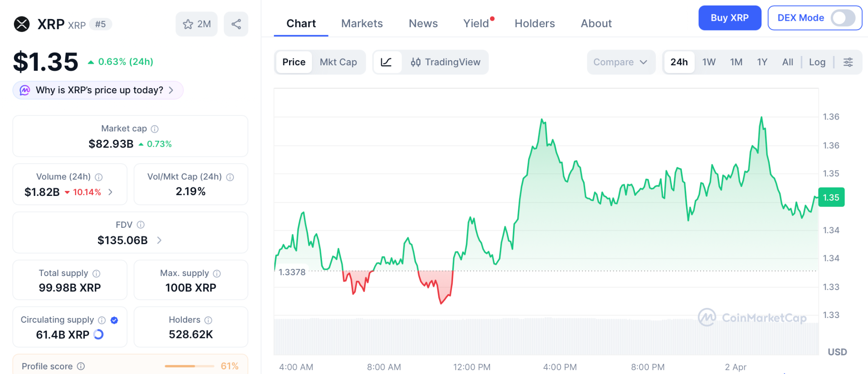Toggle Log scale on chart

click(x=817, y=62)
